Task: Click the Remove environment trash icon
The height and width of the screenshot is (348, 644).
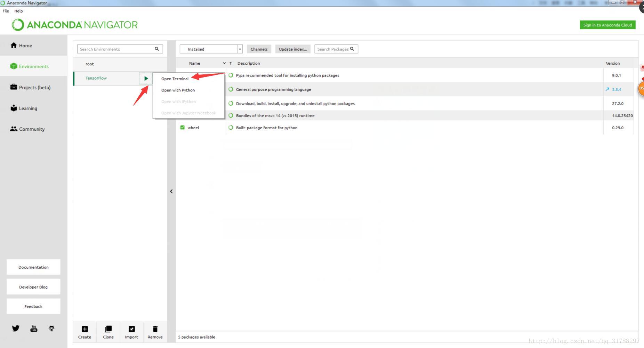Action: click(x=155, y=329)
